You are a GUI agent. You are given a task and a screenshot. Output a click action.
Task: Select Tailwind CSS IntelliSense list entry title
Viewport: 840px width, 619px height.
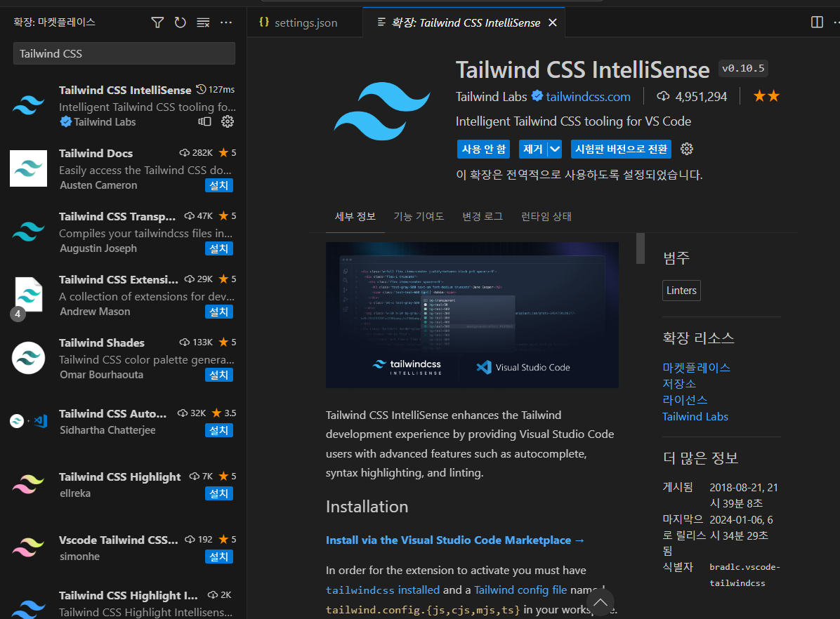125,90
